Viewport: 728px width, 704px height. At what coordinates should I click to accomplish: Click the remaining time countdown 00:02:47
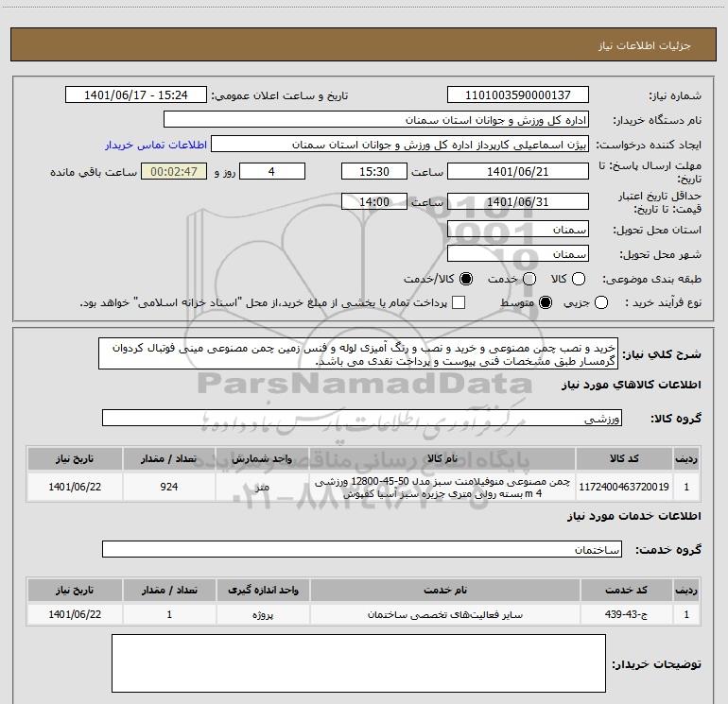click(x=174, y=171)
